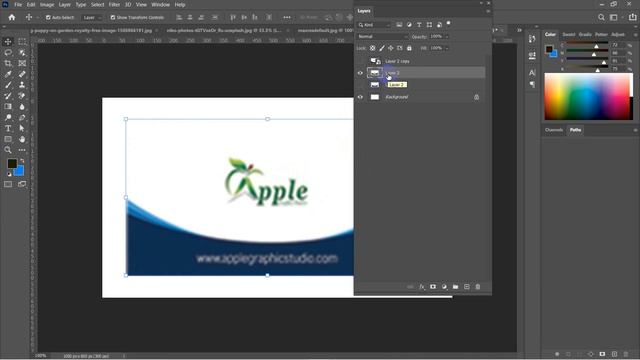Viewport: 640px width, 360px height.
Task: Select the Crop tool
Action: pos(8,63)
